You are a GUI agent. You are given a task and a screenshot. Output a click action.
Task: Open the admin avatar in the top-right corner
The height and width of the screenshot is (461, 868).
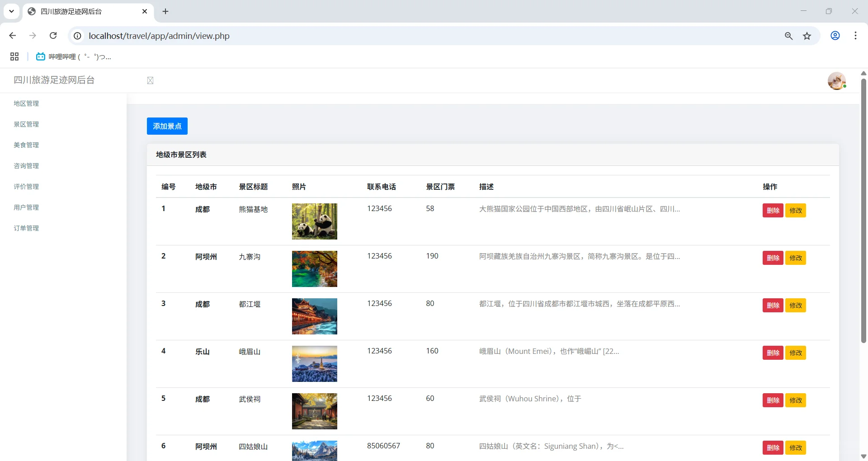coord(837,81)
